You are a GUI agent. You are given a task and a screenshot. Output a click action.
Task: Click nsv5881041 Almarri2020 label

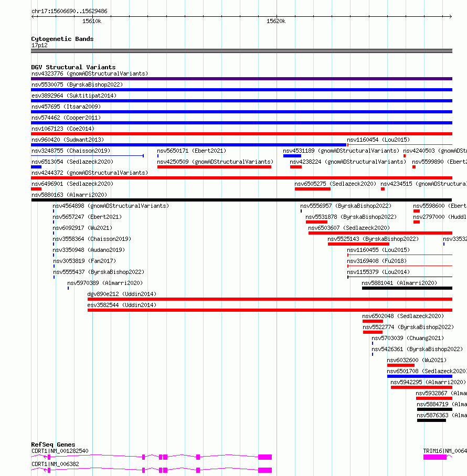399,283
